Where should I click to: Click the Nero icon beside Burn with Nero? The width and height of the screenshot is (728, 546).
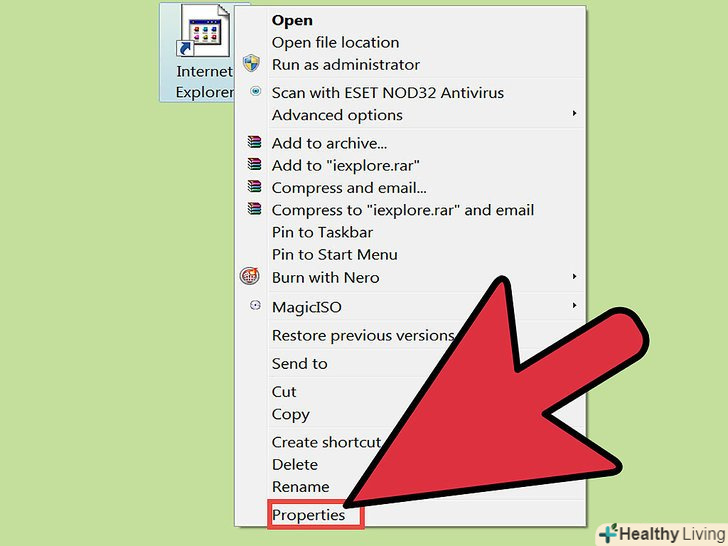[249, 276]
